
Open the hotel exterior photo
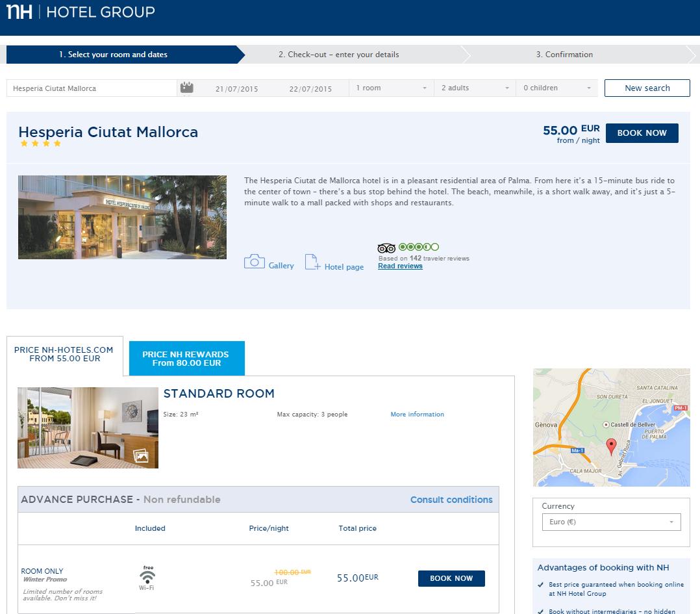click(122, 217)
